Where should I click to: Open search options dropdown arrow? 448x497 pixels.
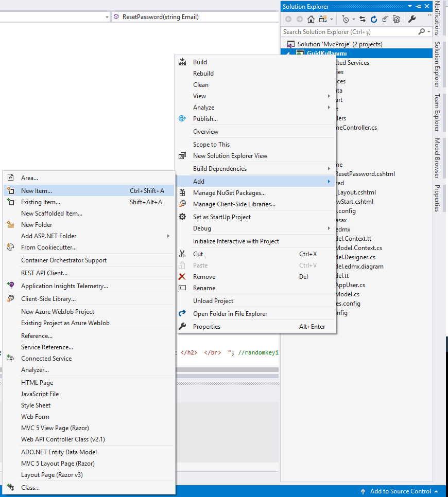pos(429,31)
